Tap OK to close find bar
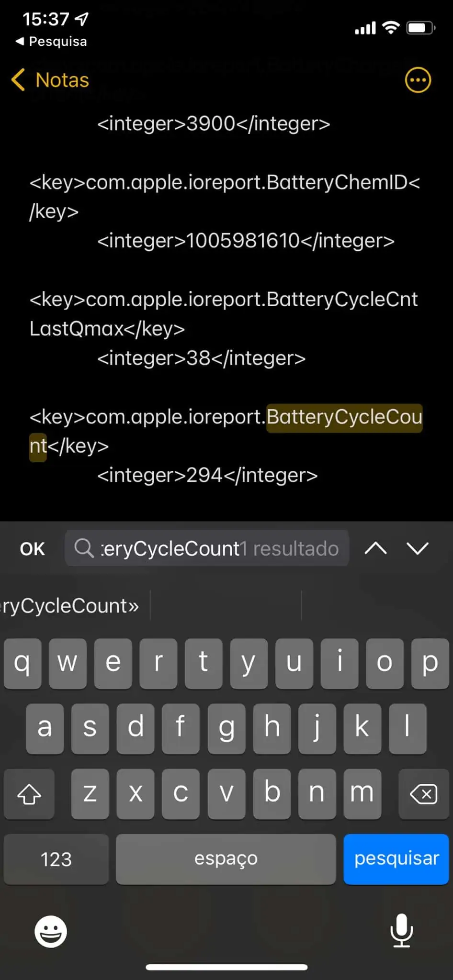 point(32,549)
